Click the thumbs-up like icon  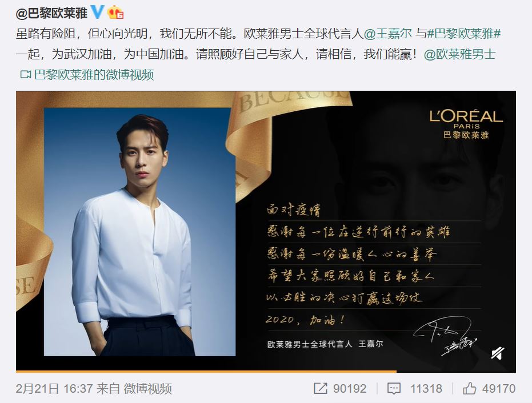[x=470, y=388]
